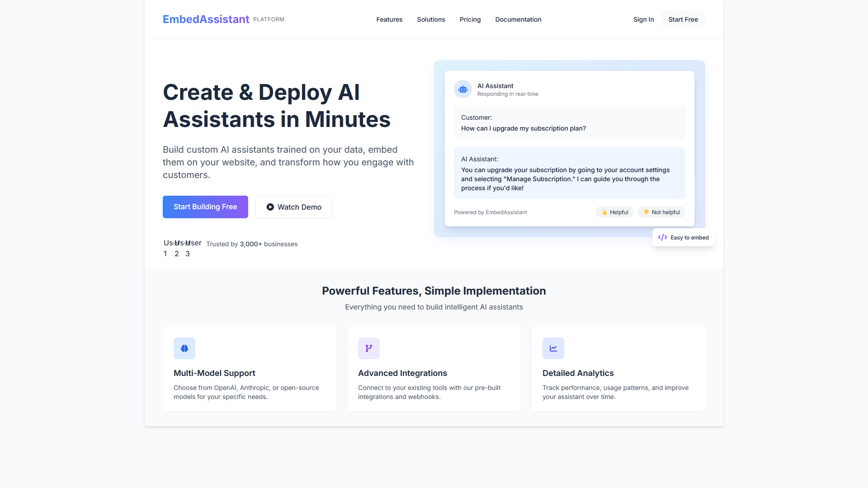Click the Trusted by 3,000+ businesses text
Image resolution: width=868 pixels, height=488 pixels.
252,244
